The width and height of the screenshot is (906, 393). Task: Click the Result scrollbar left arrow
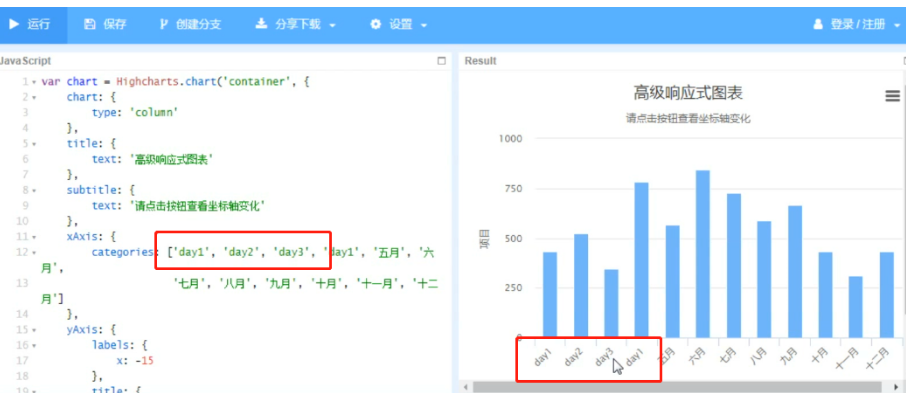[466, 387]
